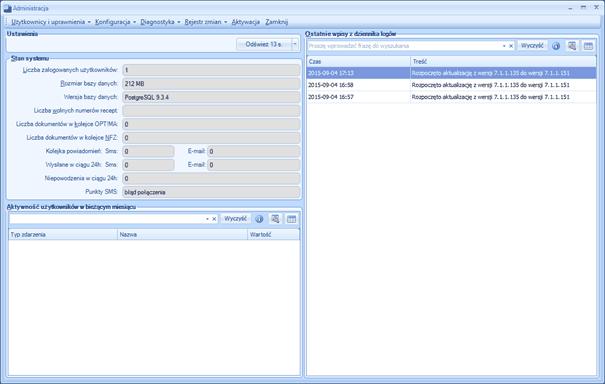Click Wartość column header
The width and height of the screenshot is (605, 384).
[274, 234]
